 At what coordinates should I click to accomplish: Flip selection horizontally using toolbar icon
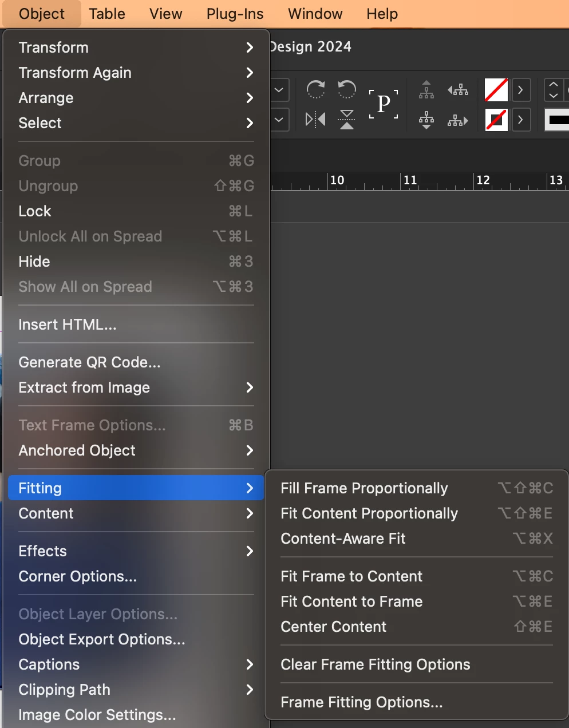(315, 120)
